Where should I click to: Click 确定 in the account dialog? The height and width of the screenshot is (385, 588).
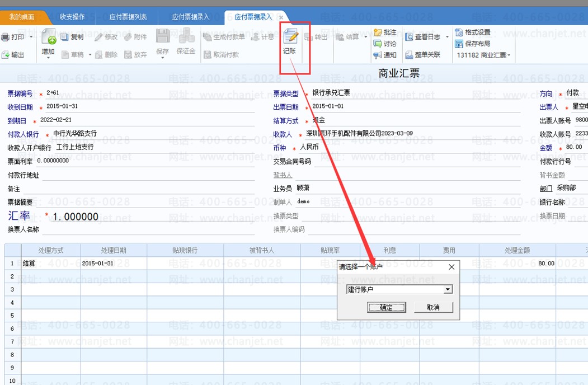[x=386, y=307]
